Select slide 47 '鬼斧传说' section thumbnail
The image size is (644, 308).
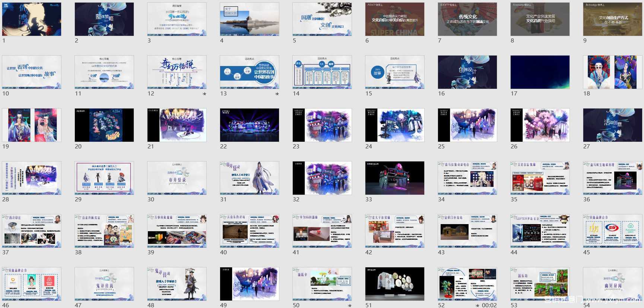point(104,284)
